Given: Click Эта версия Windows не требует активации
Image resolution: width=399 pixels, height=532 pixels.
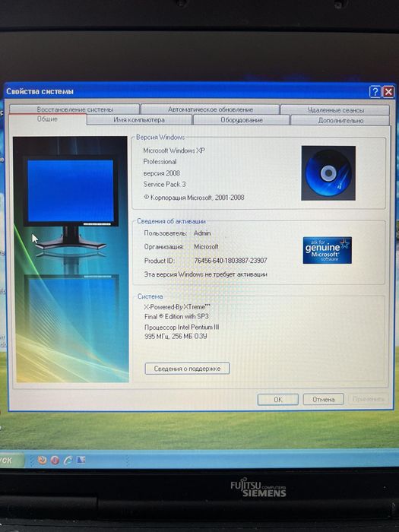Looking at the screenshot, I should click(x=206, y=274).
